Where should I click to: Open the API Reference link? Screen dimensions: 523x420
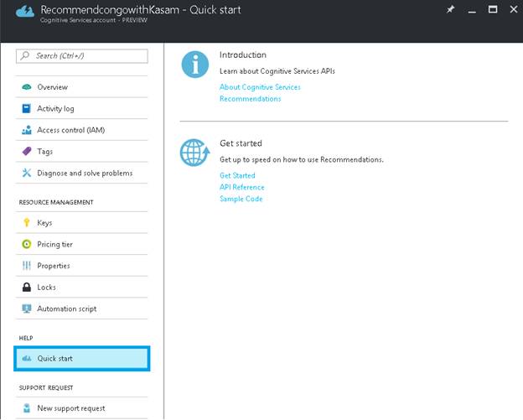(x=242, y=187)
